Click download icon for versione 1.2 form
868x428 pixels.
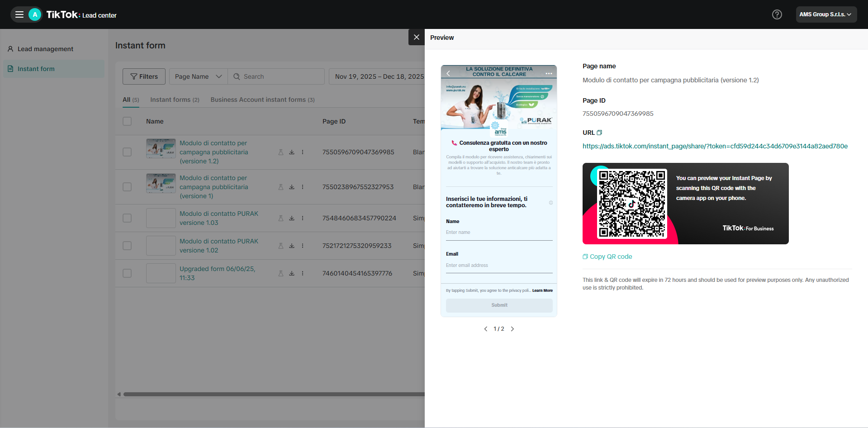pyautogui.click(x=292, y=152)
